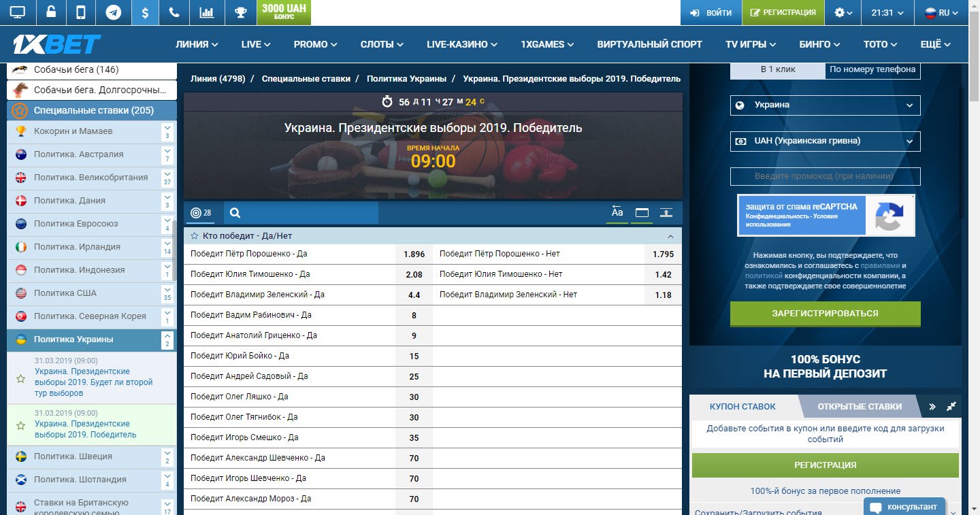Open the UAH currency dropdown

pyautogui.click(x=825, y=142)
